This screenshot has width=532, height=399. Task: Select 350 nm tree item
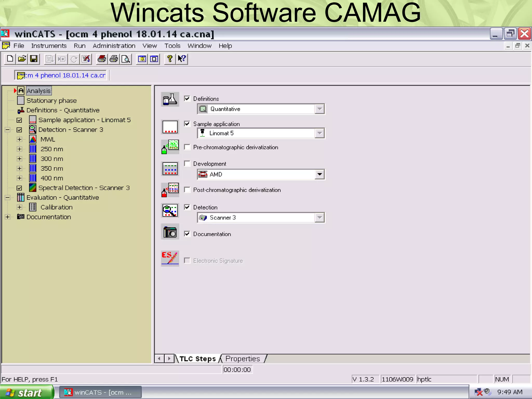pyautogui.click(x=52, y=169)
